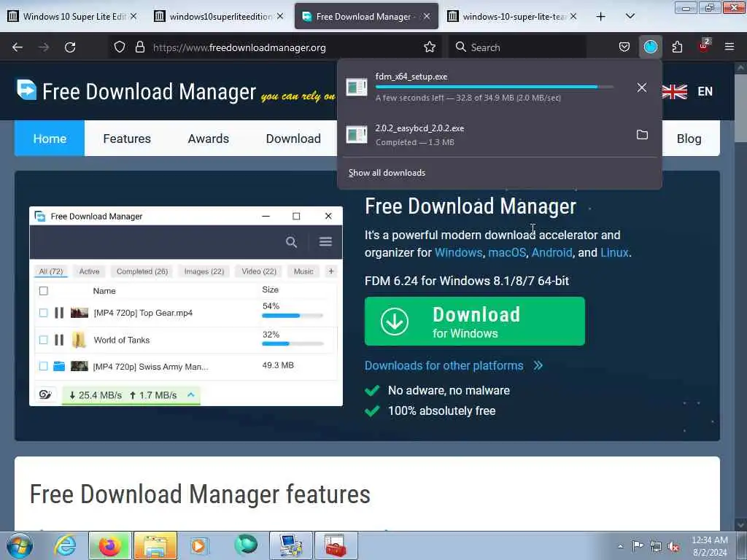Check the Swiss Army Man row checkbox
The width and height of the screenshot is (747, 560).
43,366
